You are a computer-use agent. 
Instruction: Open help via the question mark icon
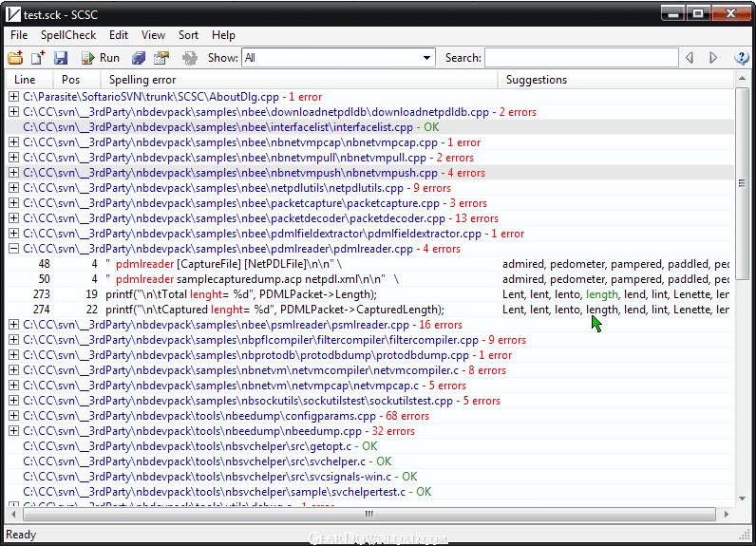point(741,58)
